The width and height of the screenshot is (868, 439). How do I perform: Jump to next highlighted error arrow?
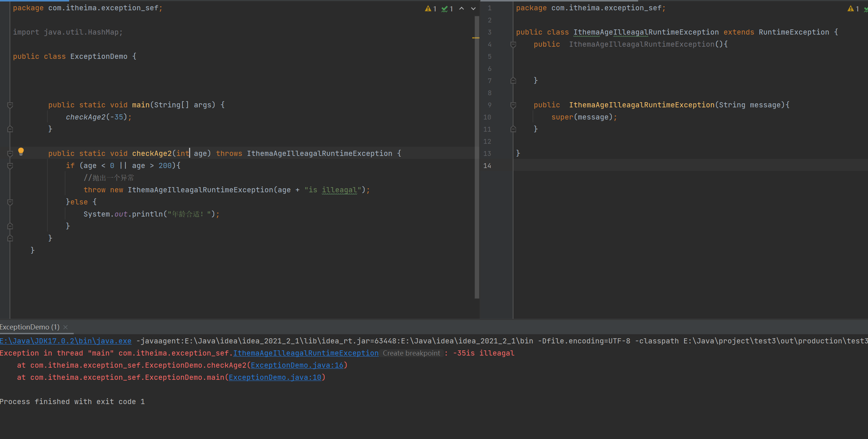tap(473, 8)
